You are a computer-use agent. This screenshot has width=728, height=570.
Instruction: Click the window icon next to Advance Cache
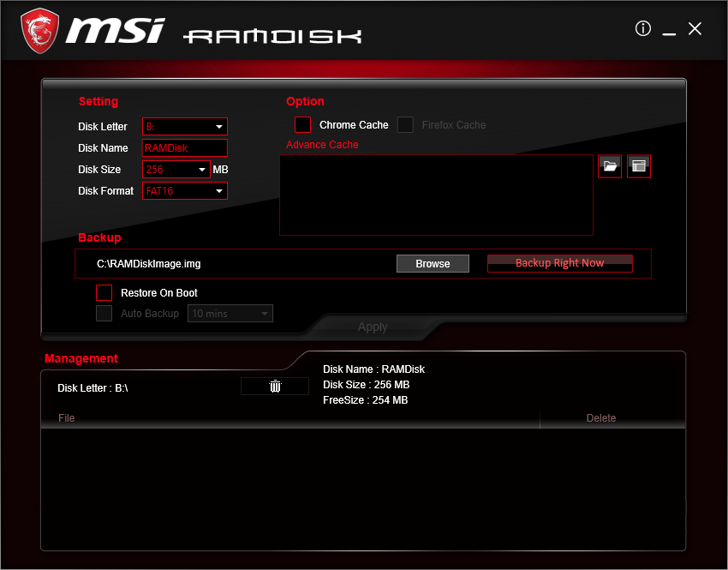tap(638, 166)
